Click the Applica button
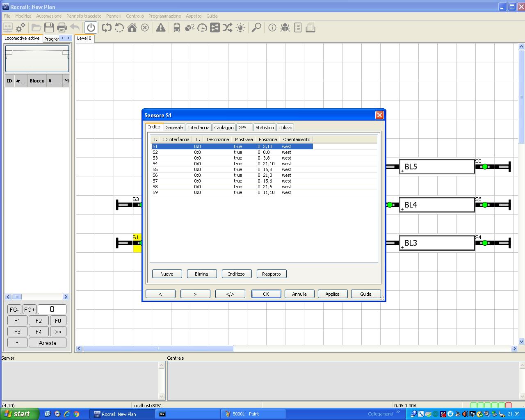The image size is (525, 420). coord(332,294)
